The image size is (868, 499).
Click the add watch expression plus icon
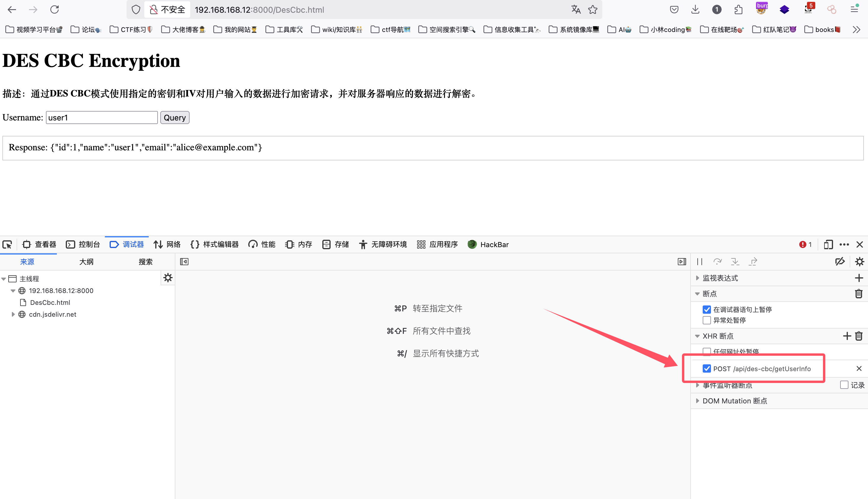click(859, 278)
